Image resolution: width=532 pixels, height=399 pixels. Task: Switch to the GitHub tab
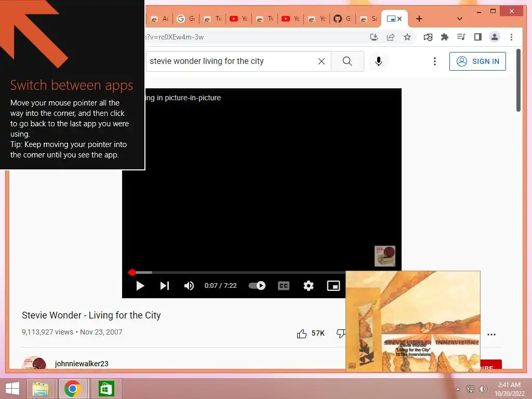(343, 19)
